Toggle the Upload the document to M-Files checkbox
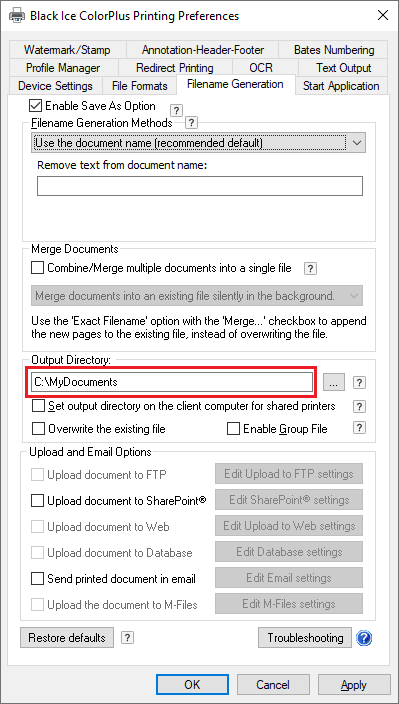The height and width of the screenshot is (704, 399). (x=38, y=605)
